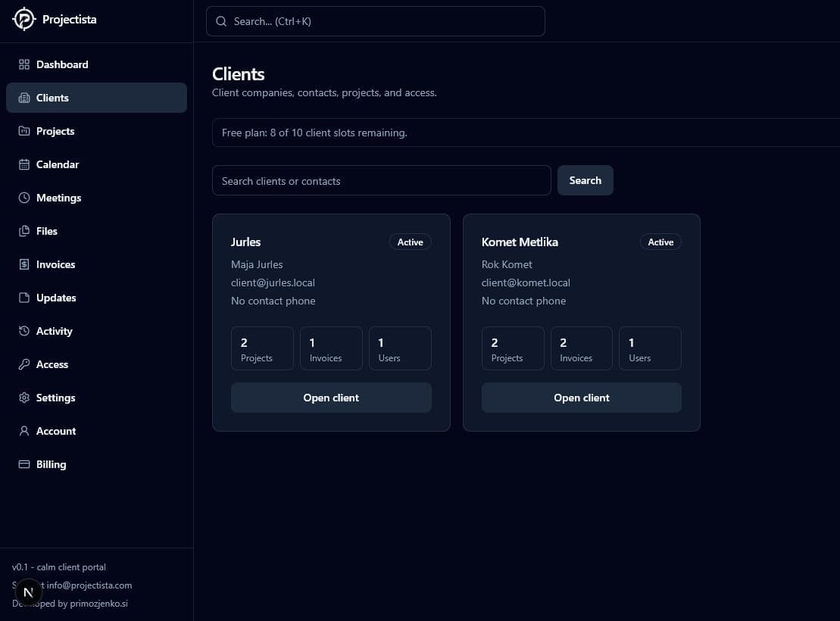Click the Projectista brand name
This screenshot has width=840, height=621.
pyautogui.click(x=70, y=19)
